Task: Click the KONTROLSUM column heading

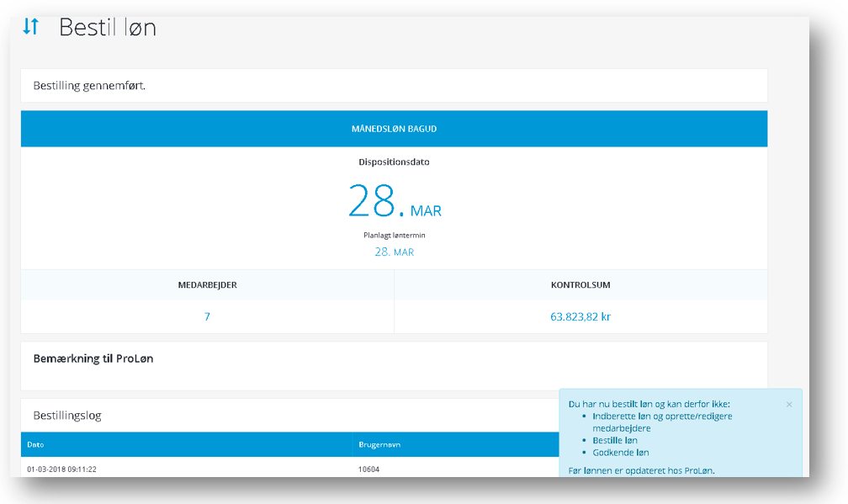Action: tap(580, 285)
